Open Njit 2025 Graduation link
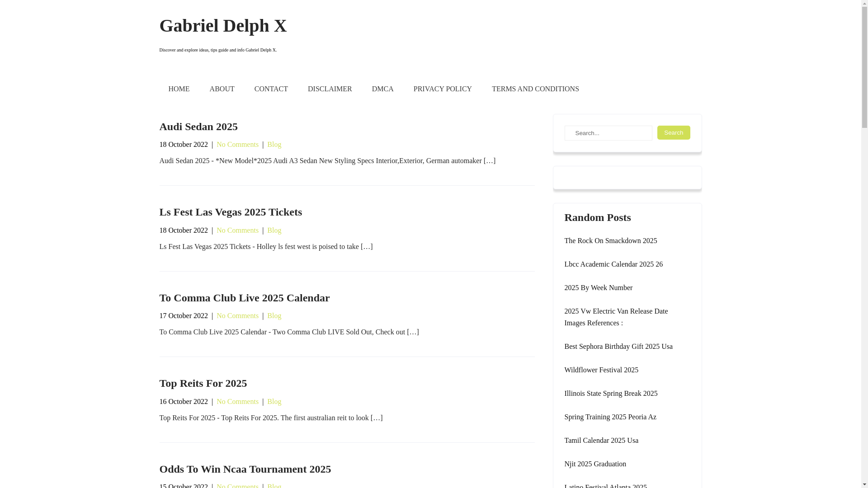The image size is (868, 488). point(595,464)
